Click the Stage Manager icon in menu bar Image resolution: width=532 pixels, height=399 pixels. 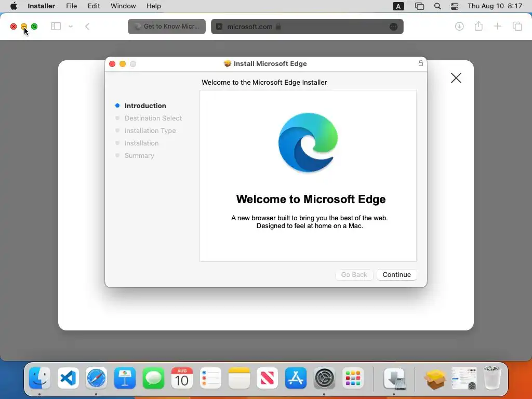[x=419, y=6]
